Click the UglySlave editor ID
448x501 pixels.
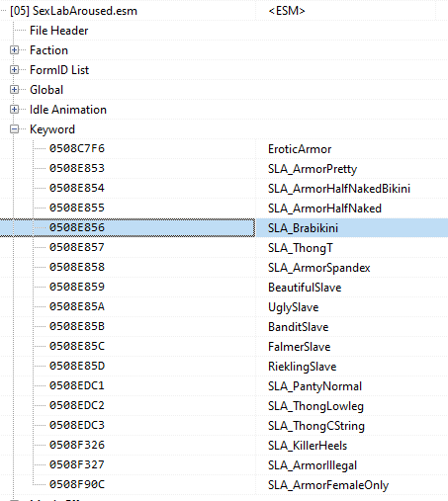294,307
